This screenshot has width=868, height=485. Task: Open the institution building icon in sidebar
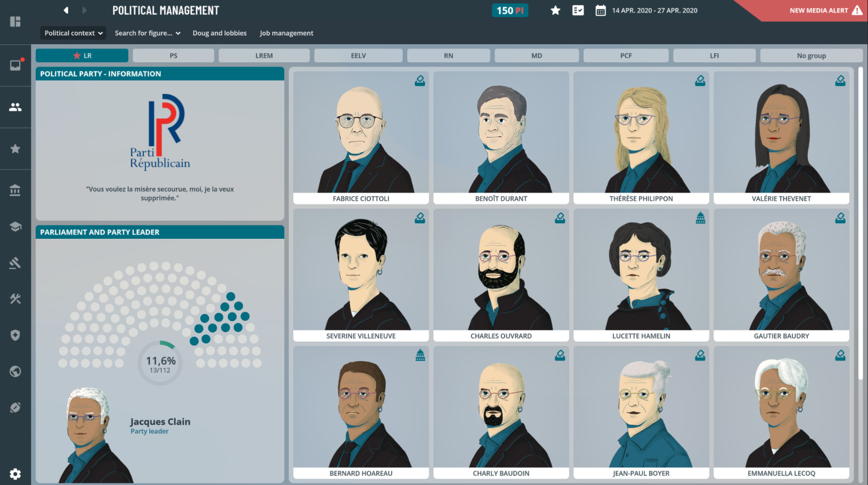click(x=15, y=190)
